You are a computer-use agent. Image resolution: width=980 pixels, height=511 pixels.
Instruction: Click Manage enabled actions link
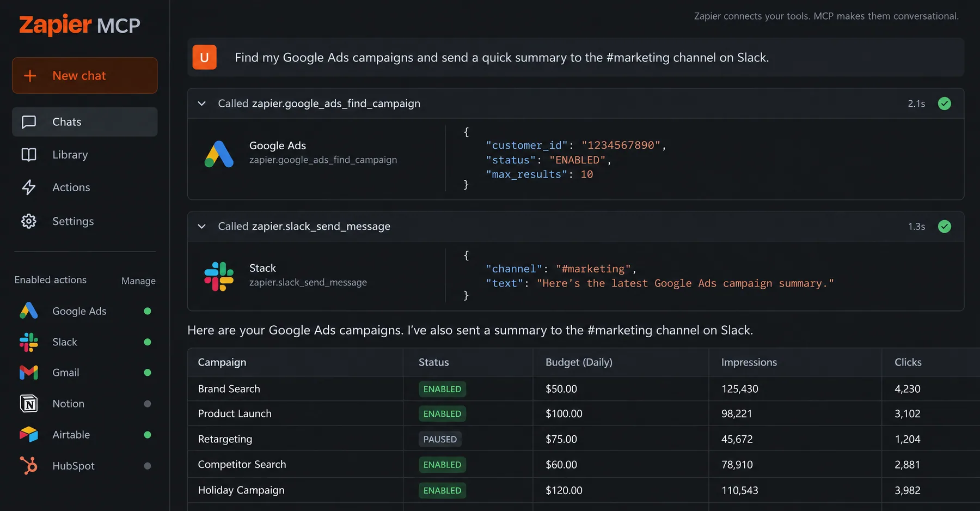pyautogui.click(x=138, y=281)
